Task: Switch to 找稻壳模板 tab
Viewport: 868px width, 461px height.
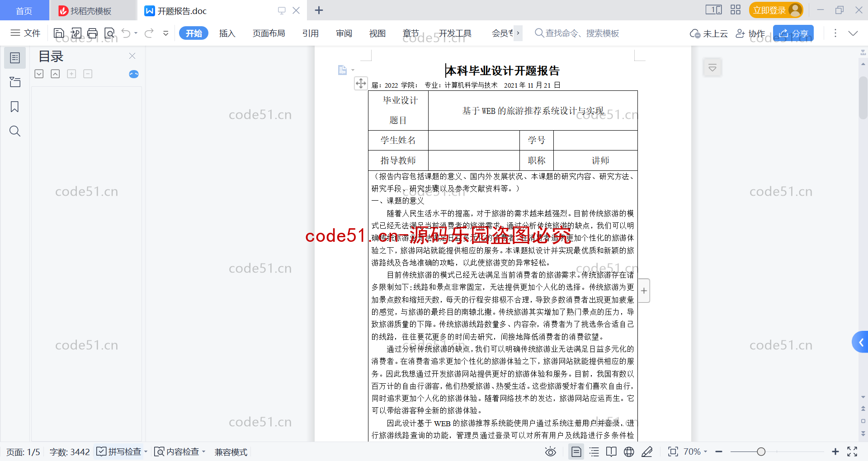Action: point(93,10)
